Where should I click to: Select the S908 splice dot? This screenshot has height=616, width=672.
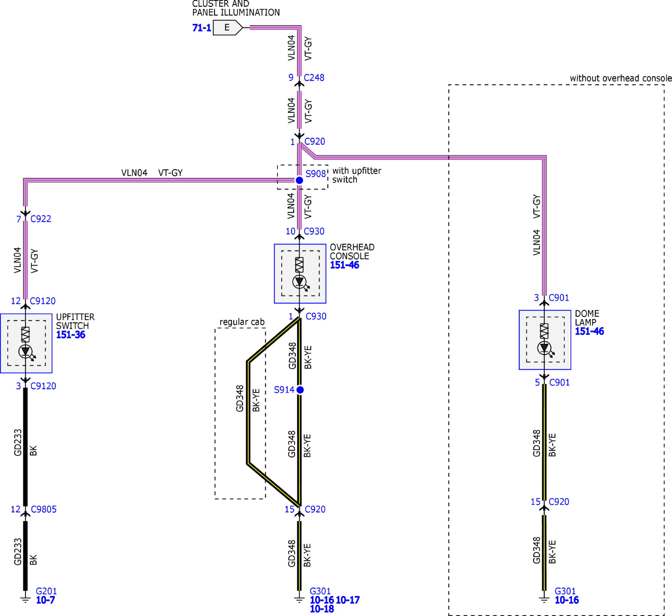point(299,180)
